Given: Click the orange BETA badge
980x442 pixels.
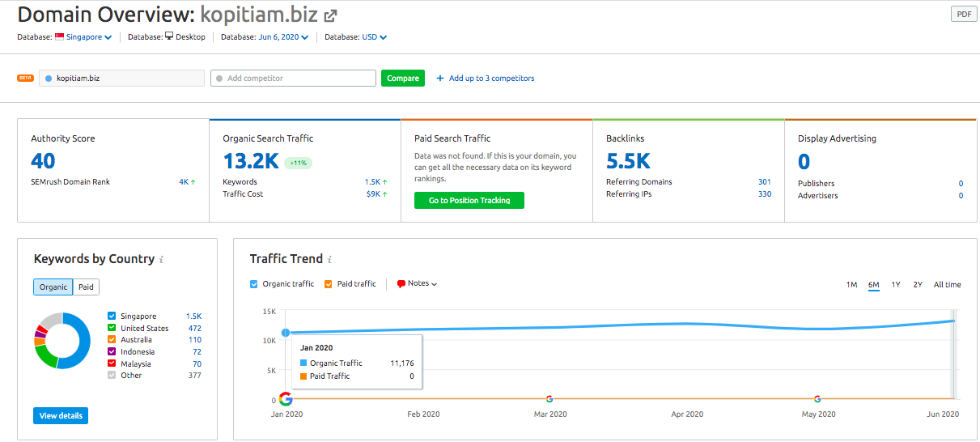Looking at the screenshot, I should [26, 78].
